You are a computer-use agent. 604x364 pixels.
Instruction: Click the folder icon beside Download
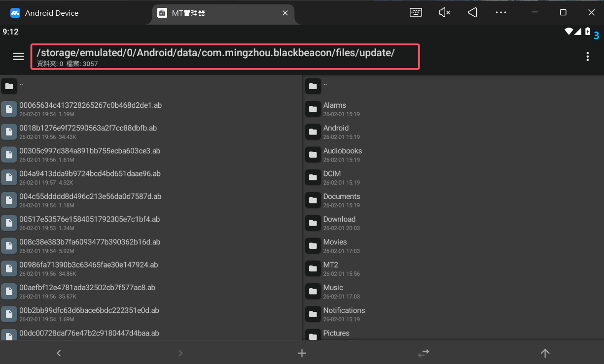tap(313, 223)
